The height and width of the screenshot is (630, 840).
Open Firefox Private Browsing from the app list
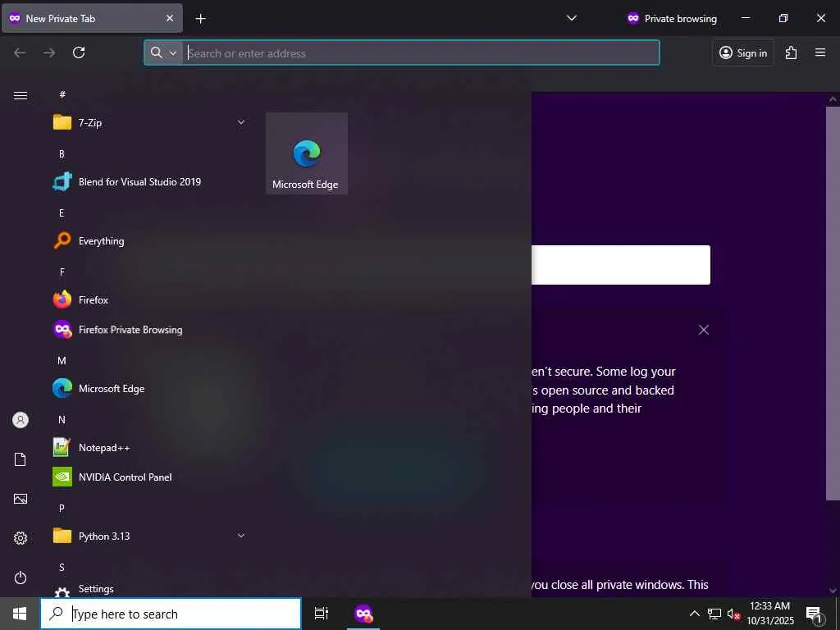150,330
